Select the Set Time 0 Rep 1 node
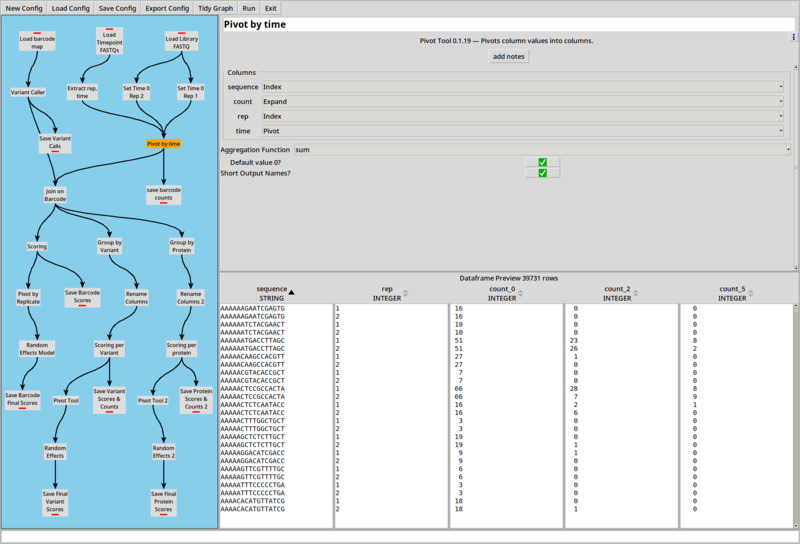The width and height of the screenshot is (800, 544). 191,92
